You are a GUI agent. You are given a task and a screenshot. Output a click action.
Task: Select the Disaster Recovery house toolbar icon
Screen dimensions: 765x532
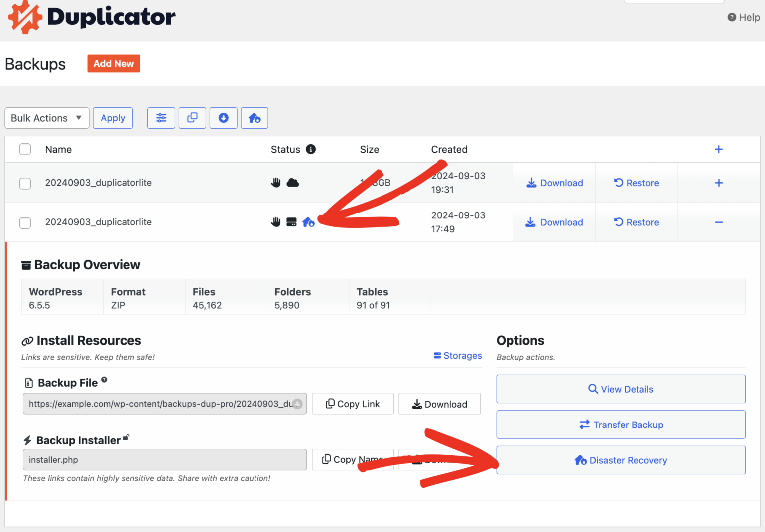255,118
